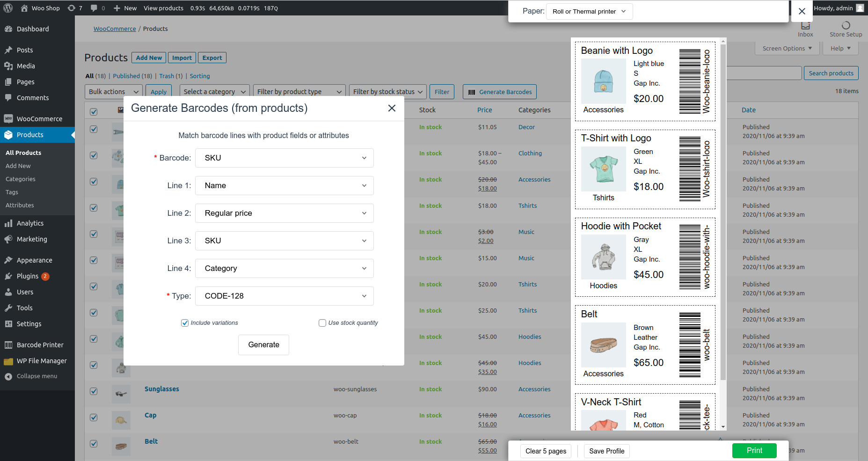
Task: Toggle the Include variations checkbox
Action: coord(185,323)
